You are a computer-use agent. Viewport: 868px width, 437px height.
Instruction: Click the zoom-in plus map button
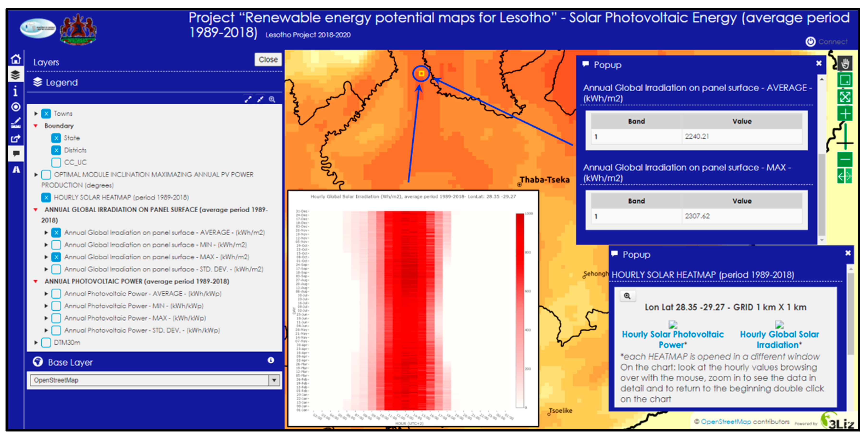point(845,113)
